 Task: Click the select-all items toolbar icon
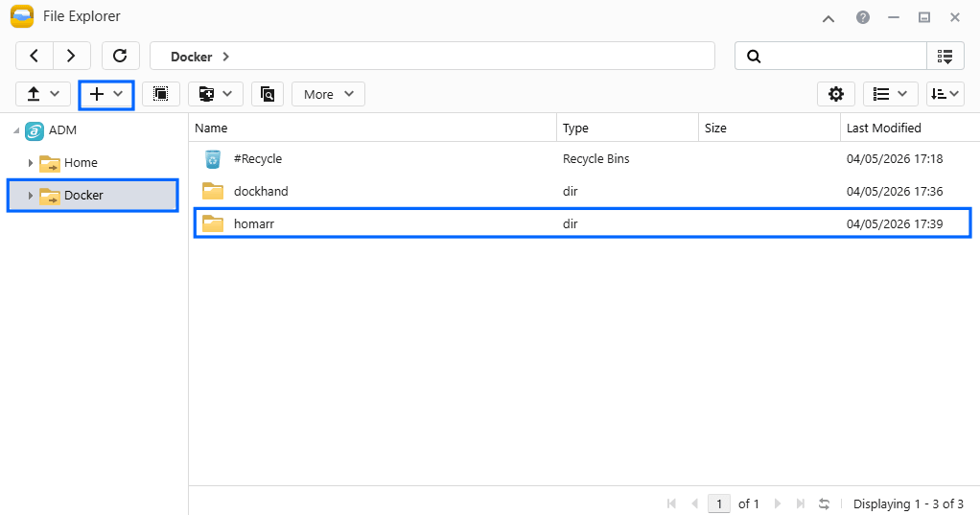(160, 94)
